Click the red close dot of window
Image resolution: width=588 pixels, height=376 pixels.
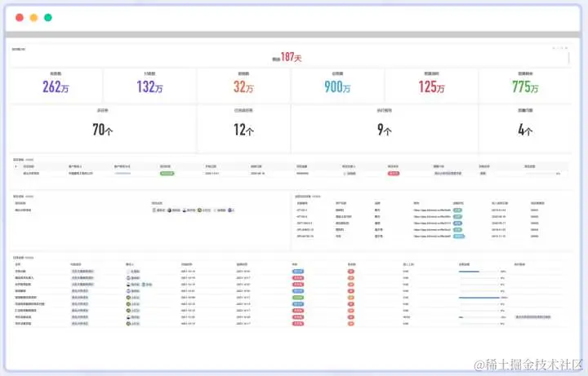(x=20, y=18)
